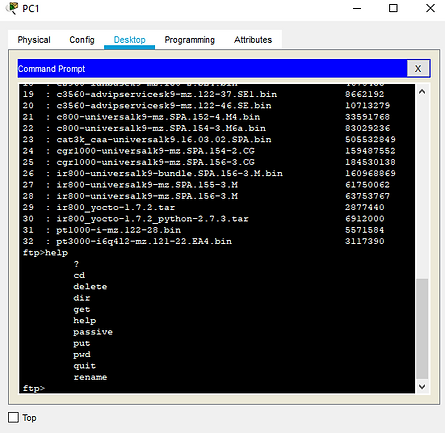Click the Command Prompt title bar
This screenshot has height=433, width=445.
pos(212,68)
